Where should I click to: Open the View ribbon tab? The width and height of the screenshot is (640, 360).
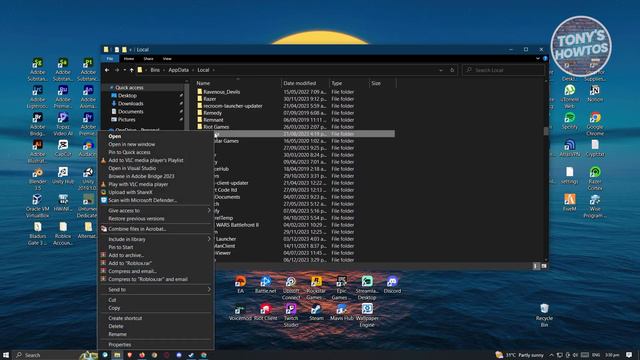[167, 59]
